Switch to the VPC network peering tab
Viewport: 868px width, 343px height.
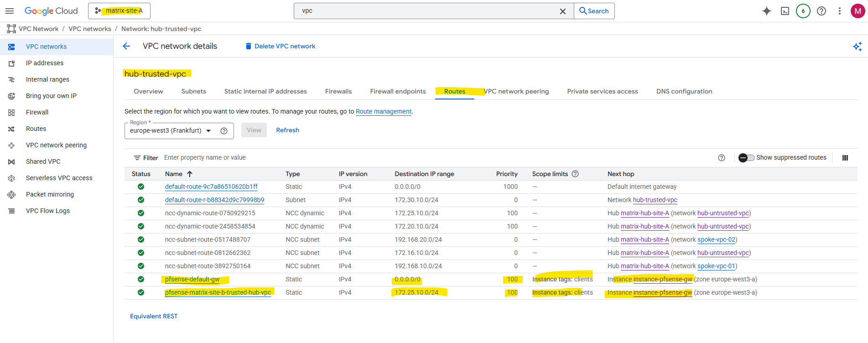(x=516, y=91)
